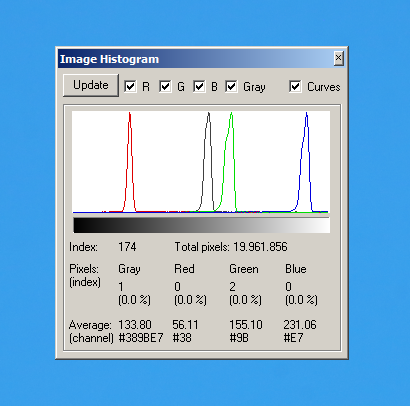The width and height of the screenshot is (410, 406).
Task: Click the Gray average 133.80
Action: [x=135, y=325]
